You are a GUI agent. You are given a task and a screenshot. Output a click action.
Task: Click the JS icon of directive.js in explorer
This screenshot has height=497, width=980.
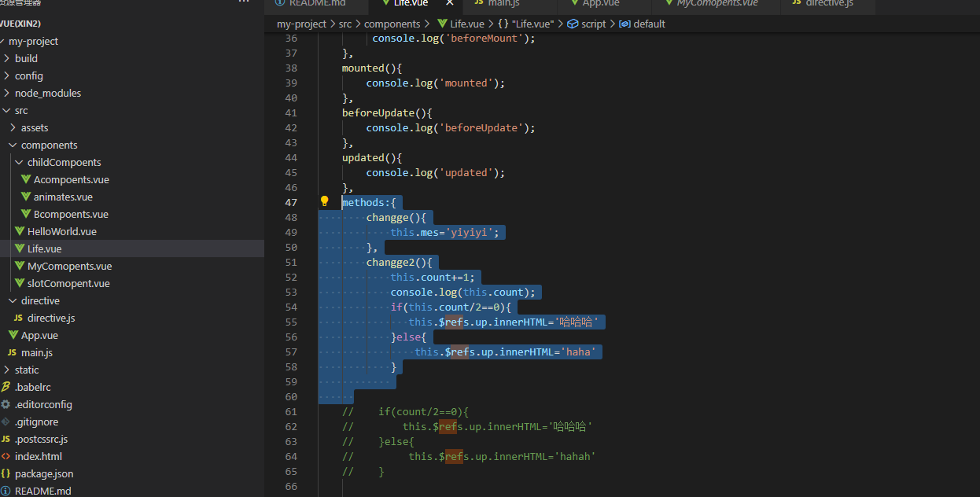pyautogui.click(x=18, y=318)
